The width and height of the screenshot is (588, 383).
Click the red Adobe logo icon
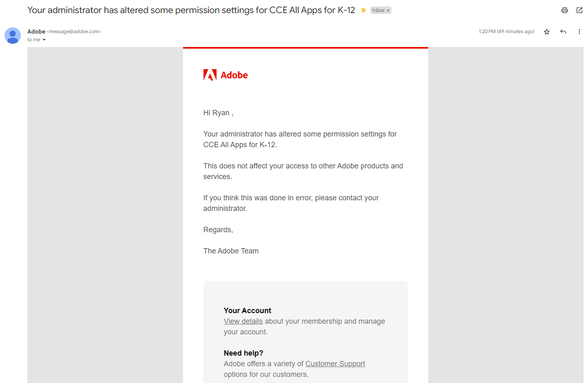coord(210,75)
